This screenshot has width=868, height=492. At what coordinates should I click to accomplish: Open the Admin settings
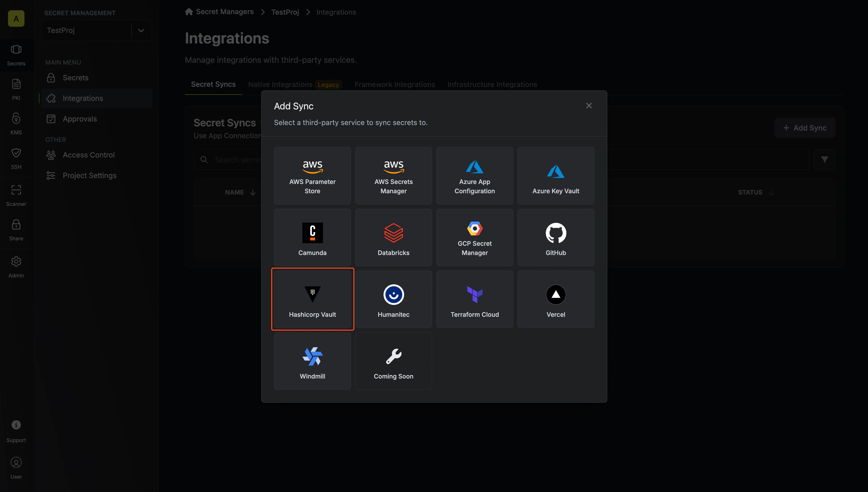pos(16,267)
